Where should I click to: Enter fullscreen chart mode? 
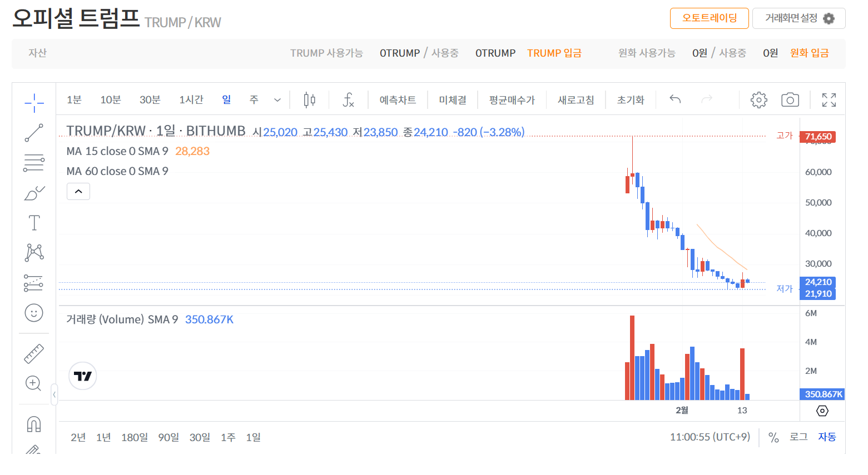tap(829, 100)
